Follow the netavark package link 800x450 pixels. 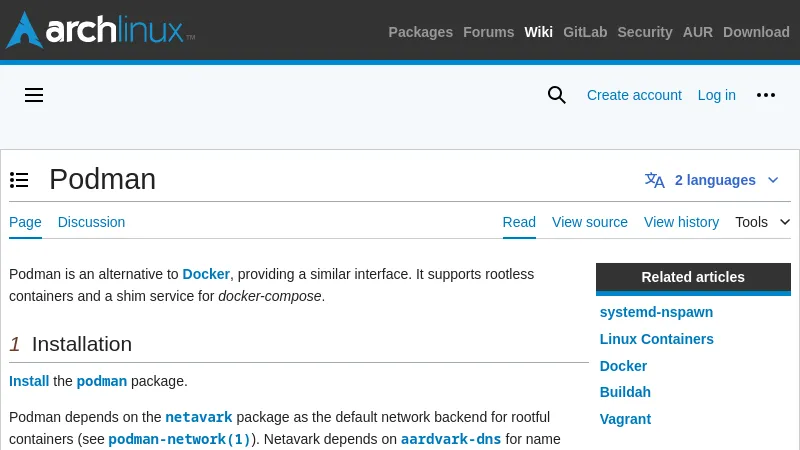(199, 417)
